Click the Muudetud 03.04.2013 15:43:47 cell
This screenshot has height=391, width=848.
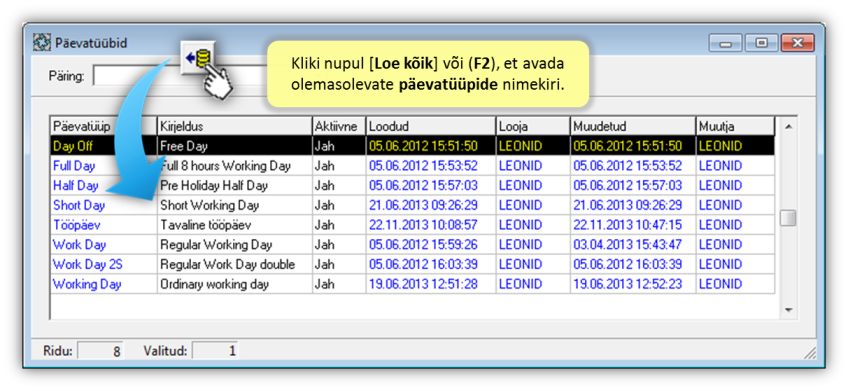click(x=633, y=244)
